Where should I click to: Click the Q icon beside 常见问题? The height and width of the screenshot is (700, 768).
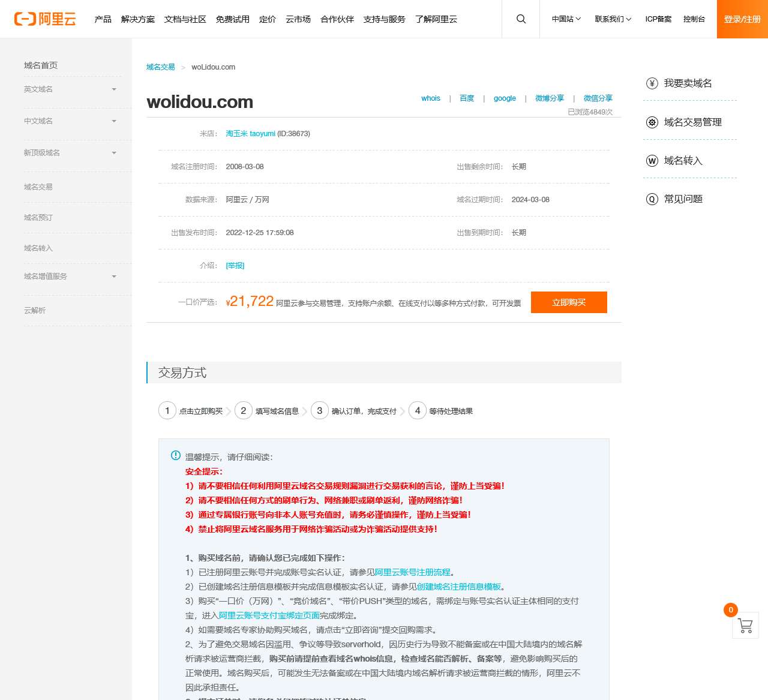[x=652, y=199]
